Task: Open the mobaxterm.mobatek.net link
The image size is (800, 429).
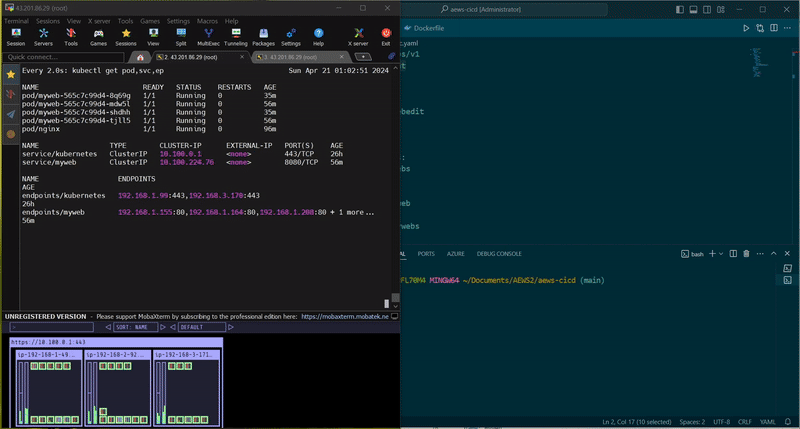Action: 345,316
